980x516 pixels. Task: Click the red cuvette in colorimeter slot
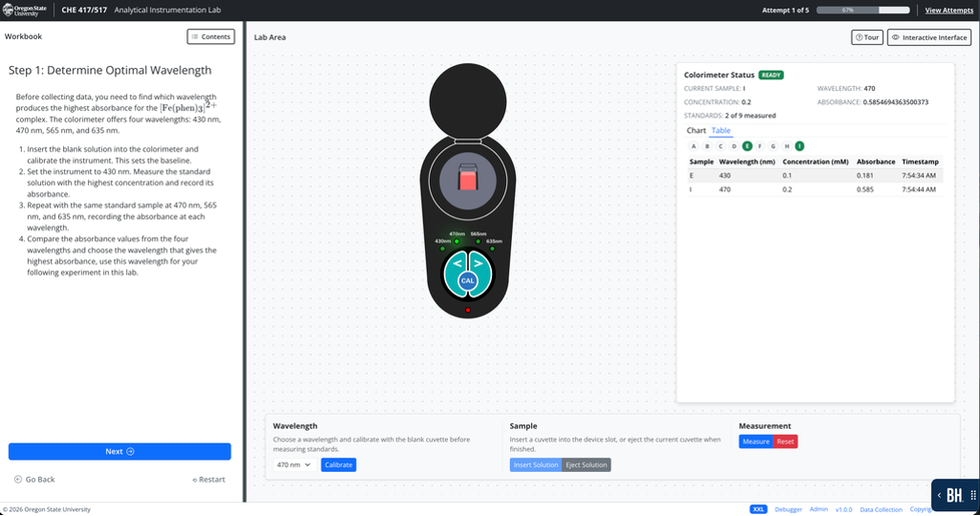468,178
